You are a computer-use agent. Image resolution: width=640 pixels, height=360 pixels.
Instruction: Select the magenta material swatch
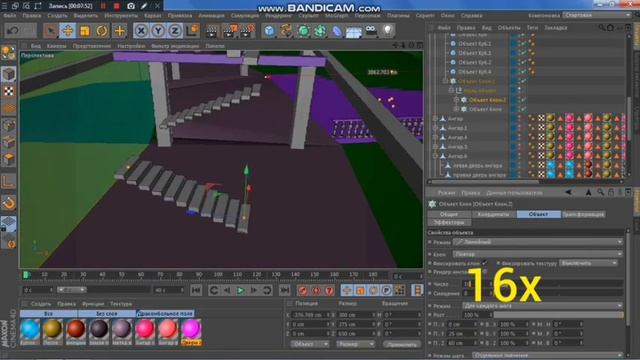(x=191, y=329)
